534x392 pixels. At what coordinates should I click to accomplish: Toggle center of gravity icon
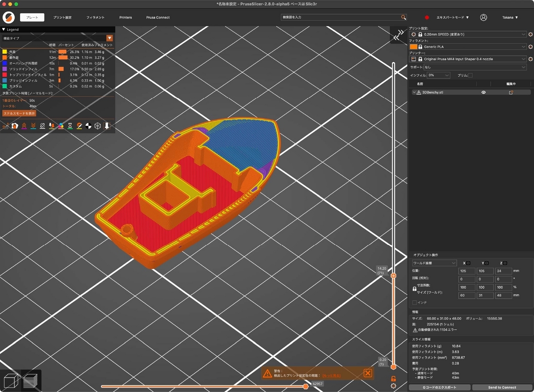(89, 126)
